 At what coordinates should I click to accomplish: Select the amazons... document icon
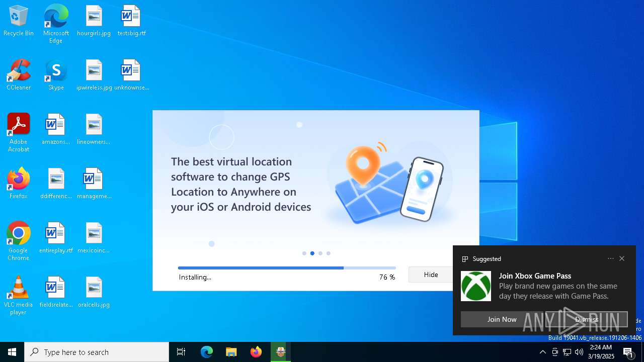[56, 129]
